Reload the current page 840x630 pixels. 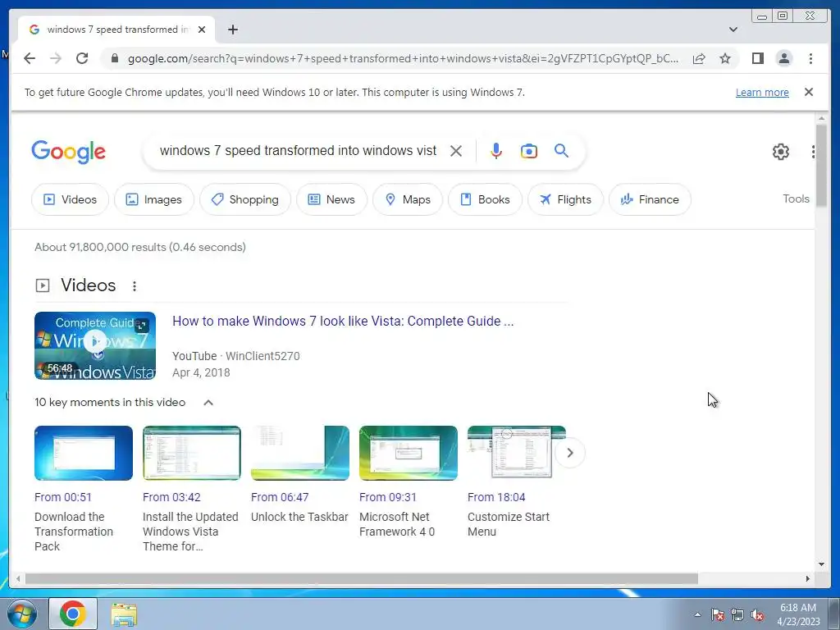tap(82, 58)
